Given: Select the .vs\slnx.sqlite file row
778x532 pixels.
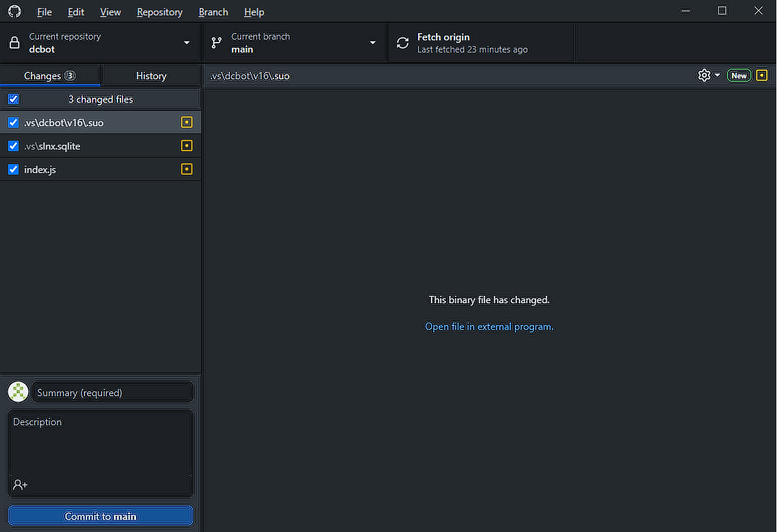Looking at the screenshot, I should click(101, 146).
